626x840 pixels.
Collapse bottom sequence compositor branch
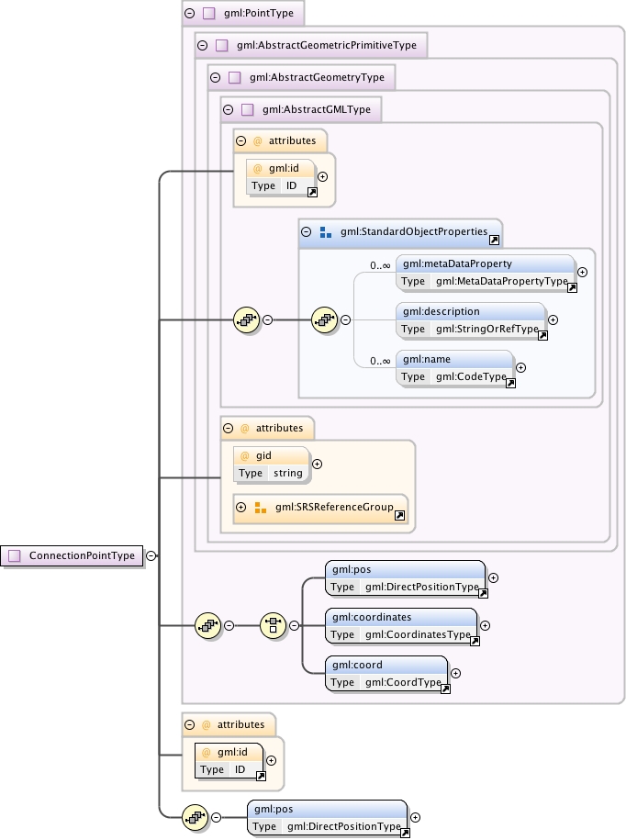pyautogui.click(x=217, y=817)
